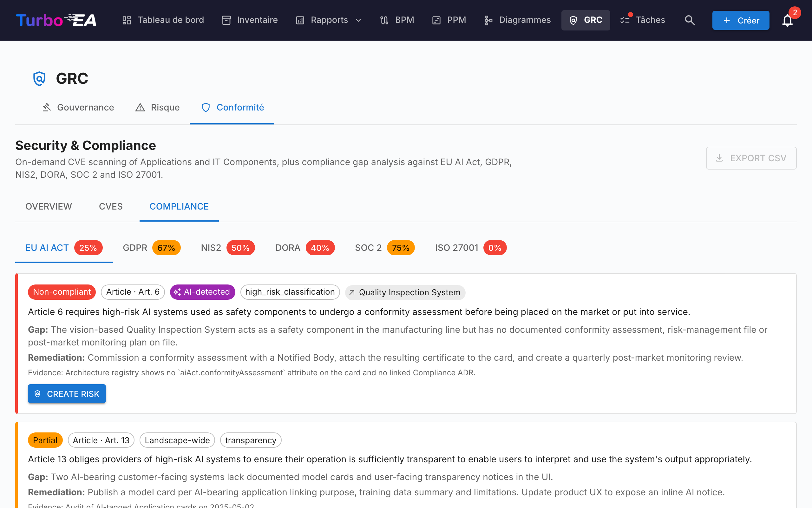The width and height of the screenshot is (812, 508).
Task: Click the AI-detected chip
Action: [202, 292]
